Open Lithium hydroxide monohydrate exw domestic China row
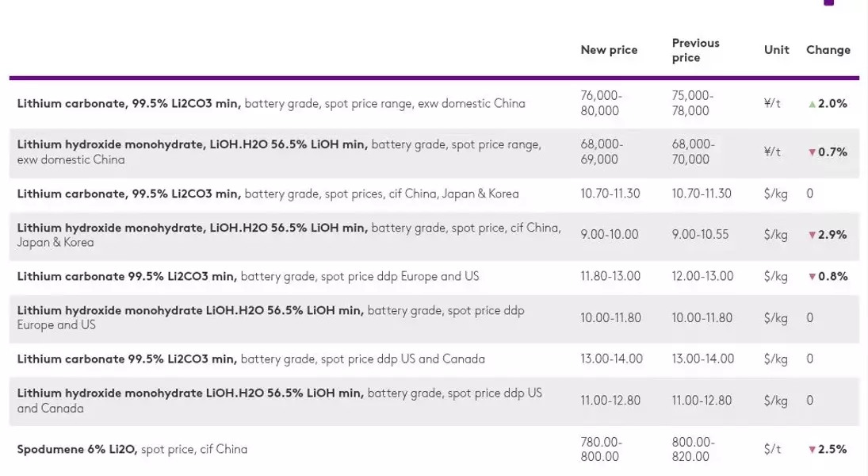868x476 pixels. click(x=434, y=152)
